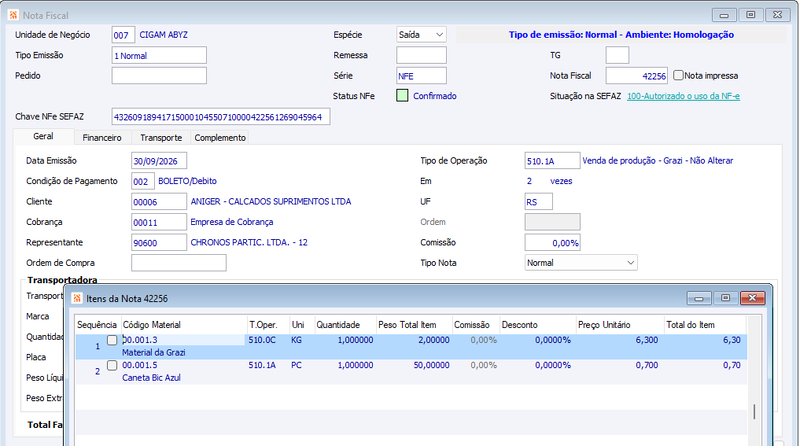Click the Data Emissão field 30/09/2026
The height and width of the screenshot is (446, 800).
[x=159, y=161]
